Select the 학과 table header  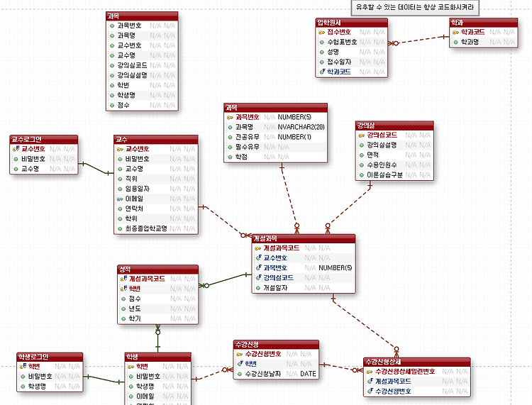click(x=484, y=23)
